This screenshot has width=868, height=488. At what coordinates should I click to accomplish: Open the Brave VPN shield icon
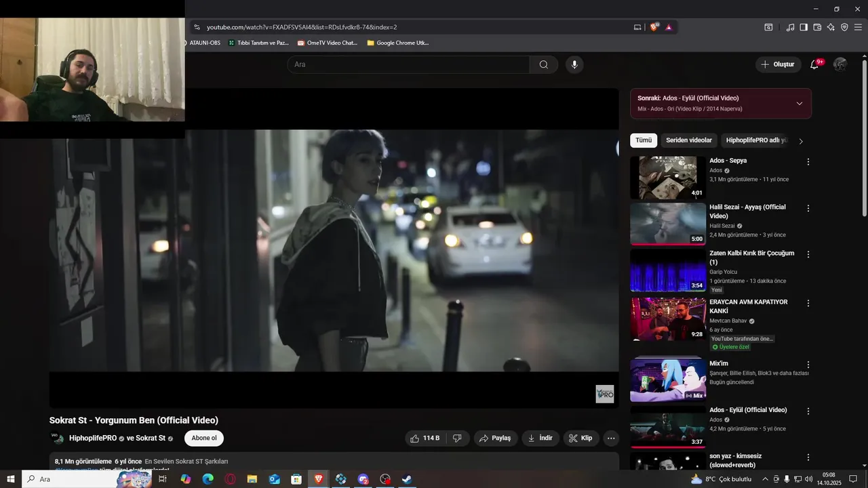[x=844, y=27]
